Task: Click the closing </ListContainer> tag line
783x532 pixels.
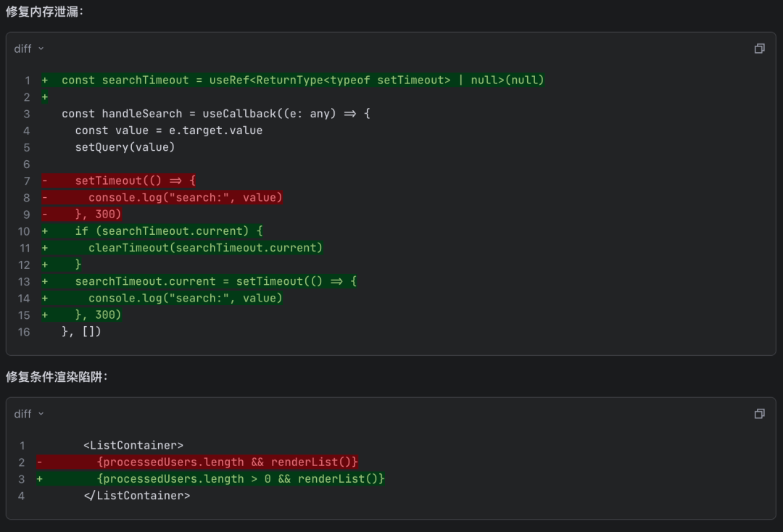Action: click(136, 496)
